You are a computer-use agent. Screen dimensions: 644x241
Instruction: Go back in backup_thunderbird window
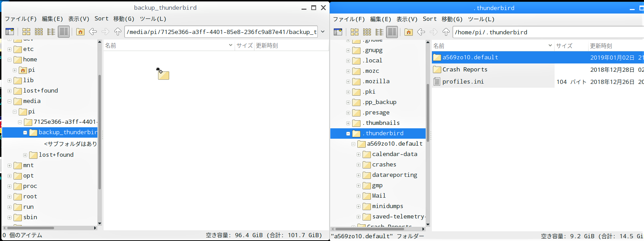tap(93, 32)
